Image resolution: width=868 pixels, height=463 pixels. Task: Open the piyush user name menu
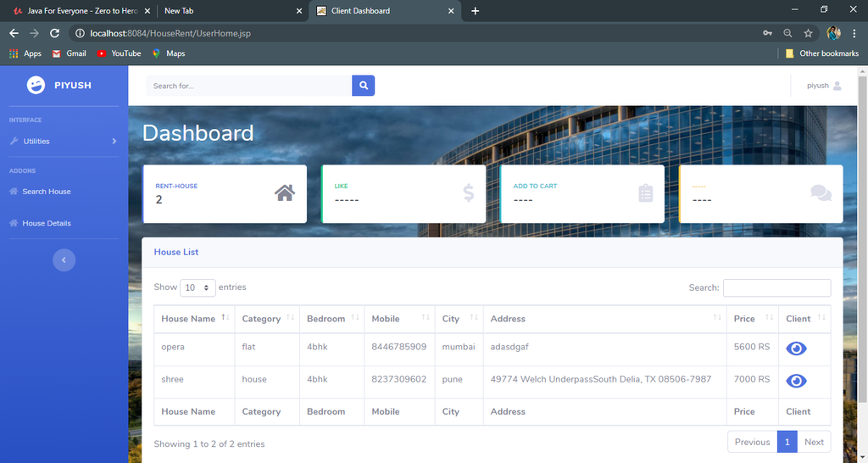click(818, 86)
